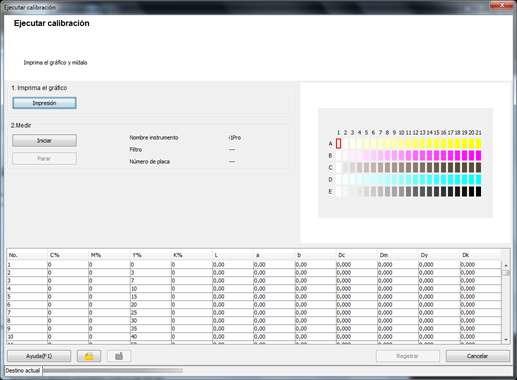Click the Dc column header
Image resolution: width=517 pixels, height=380 pixels.
(357, 255)
